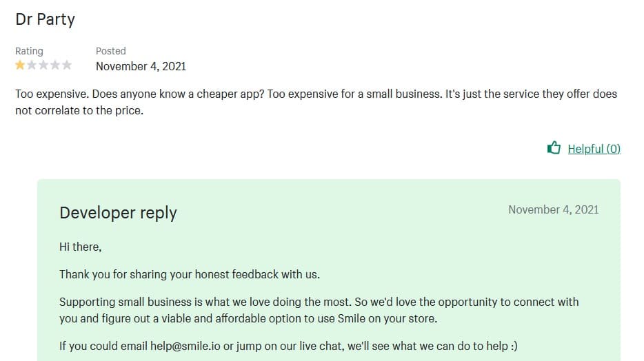Click the first filled gold rating star
The width and height of the screenshot is (644, 361).
click(x=20, y=65)
